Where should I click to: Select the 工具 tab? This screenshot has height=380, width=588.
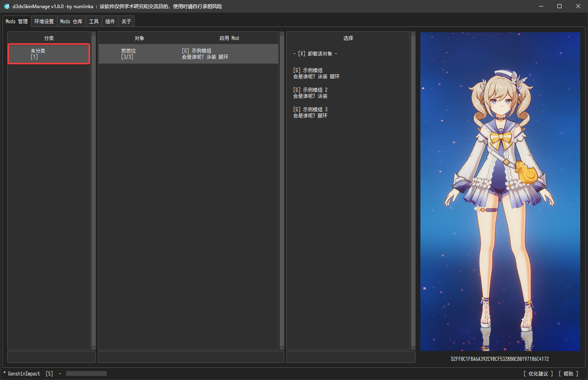pyautogui.click(x=94, y=22)
